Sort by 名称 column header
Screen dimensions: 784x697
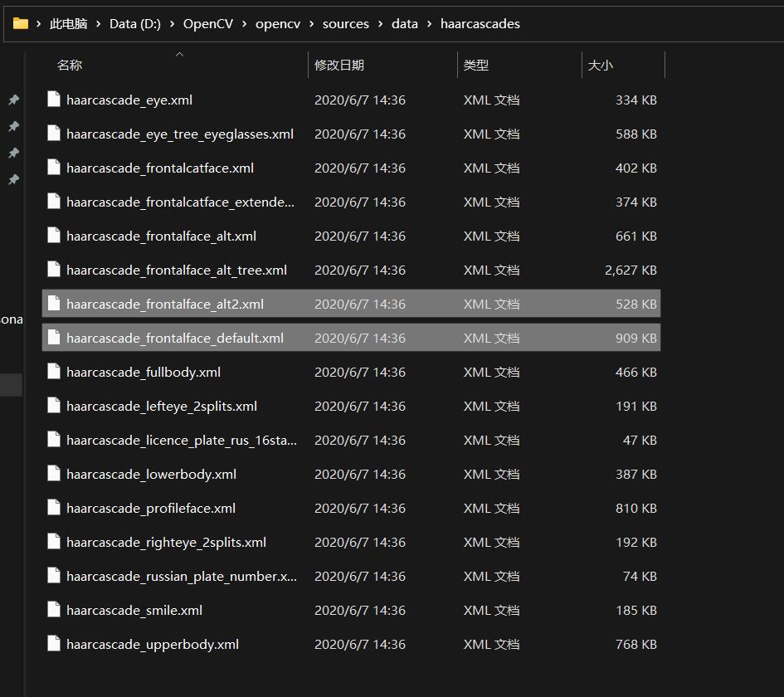(x=70, y=65)
